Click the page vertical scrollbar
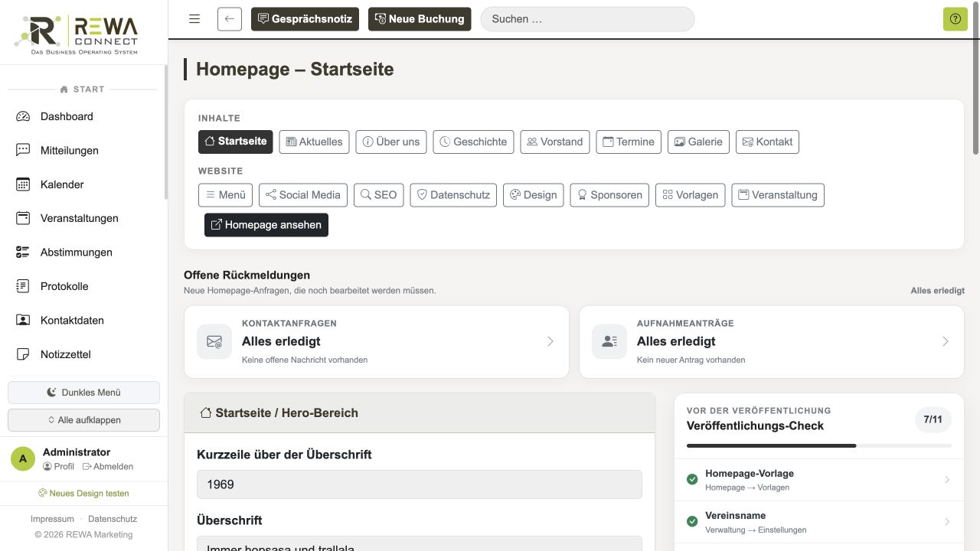980x551 pixels. click(975, 77)
